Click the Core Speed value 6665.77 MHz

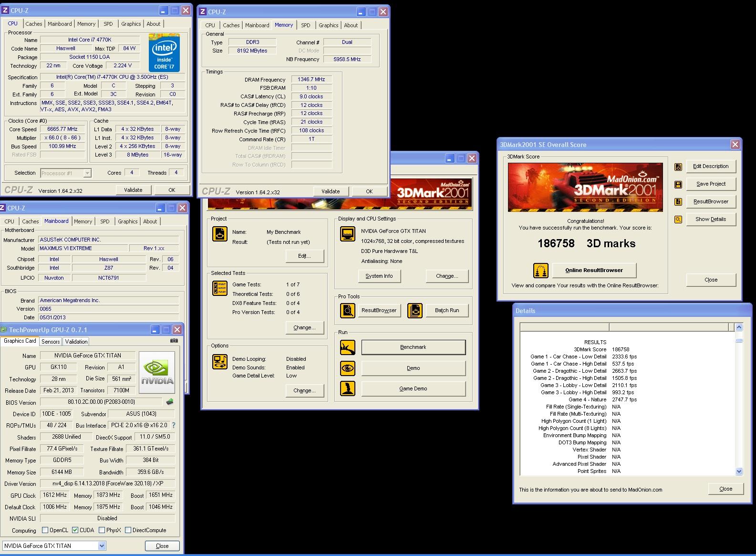(63, 129)
